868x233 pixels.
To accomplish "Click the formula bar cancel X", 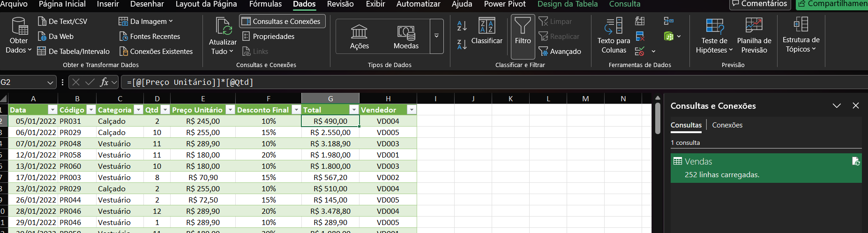I will coord(76,82).
